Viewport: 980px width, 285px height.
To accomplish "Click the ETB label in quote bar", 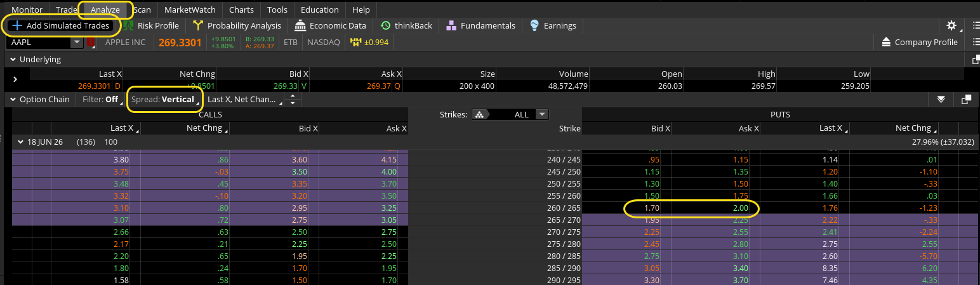I will tap(291, 43).
